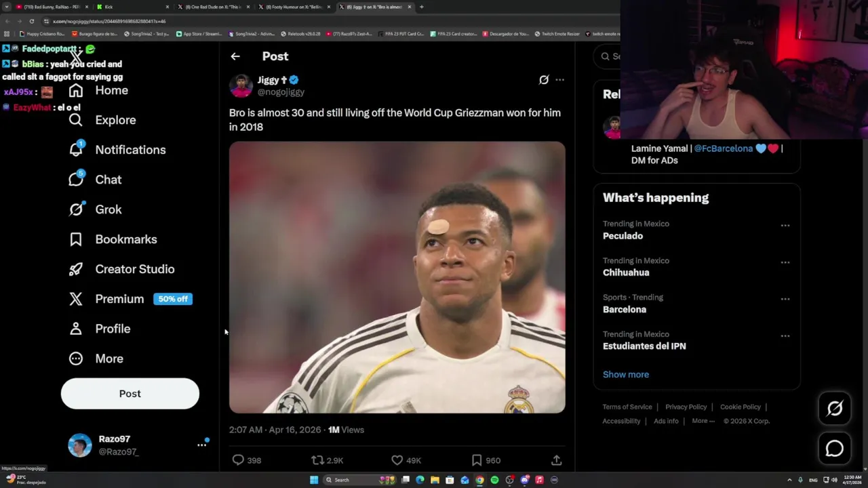Open Ads info footer link
The width and height of the screenshot is (868, 488).
click(x=666, y=421)
